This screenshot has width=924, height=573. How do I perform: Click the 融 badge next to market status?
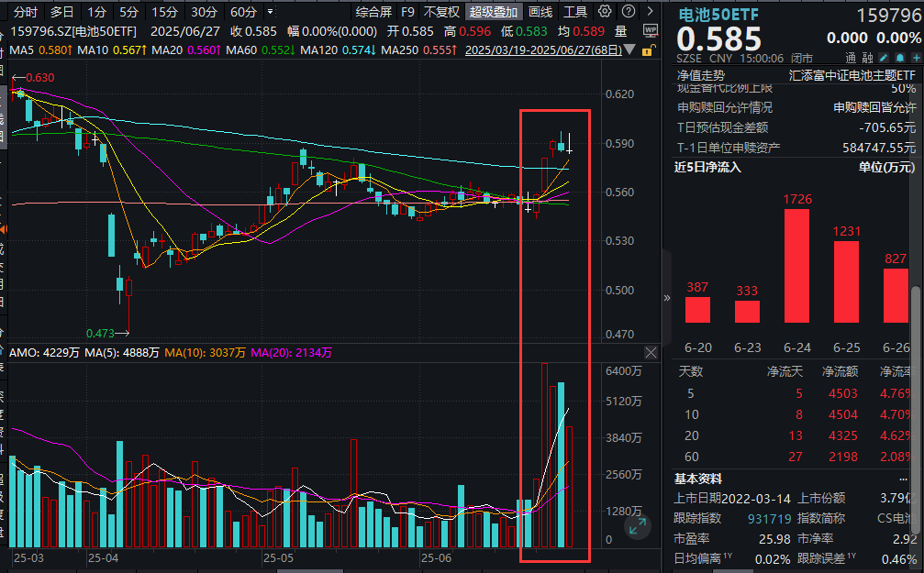coord(867,58)
